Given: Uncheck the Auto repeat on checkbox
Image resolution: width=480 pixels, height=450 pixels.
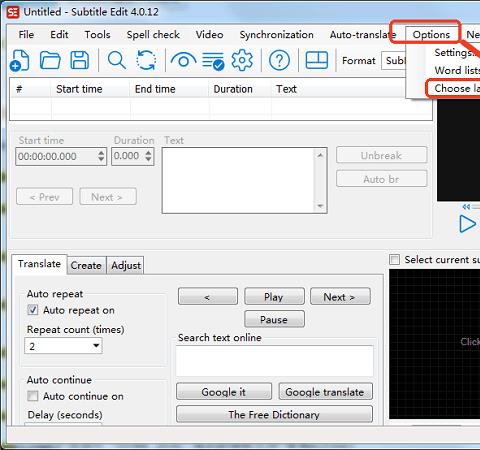Looking at the screenshot, I should (33, 310).
